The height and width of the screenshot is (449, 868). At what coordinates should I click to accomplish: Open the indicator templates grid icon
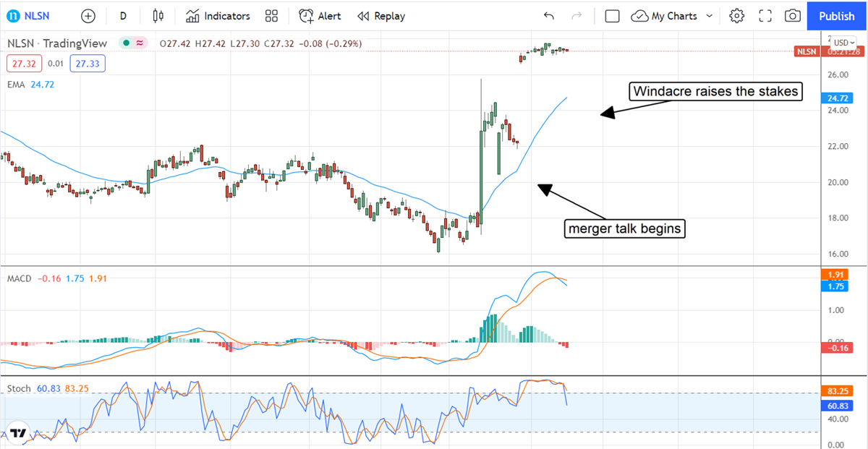pyautogui.click(x=272, y=16)
